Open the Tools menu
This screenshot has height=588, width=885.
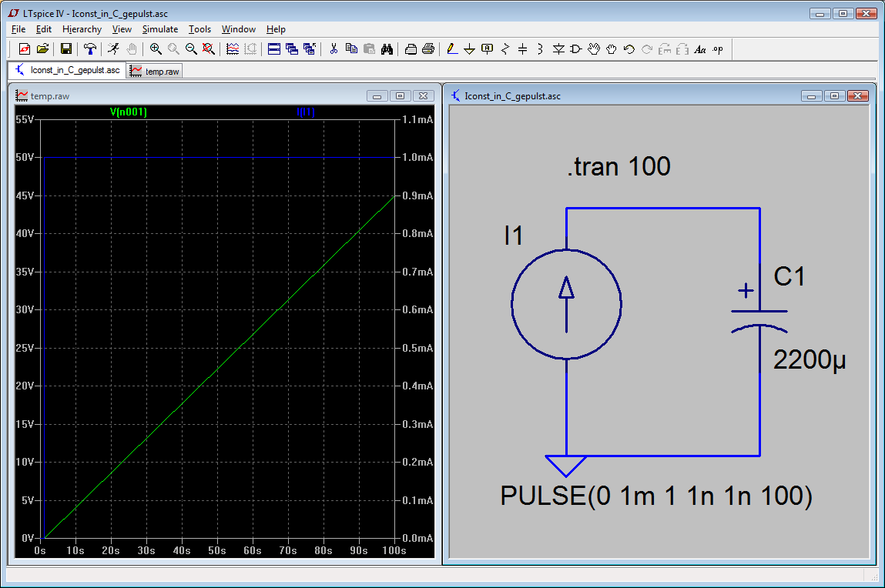click(x=199, y=29)
